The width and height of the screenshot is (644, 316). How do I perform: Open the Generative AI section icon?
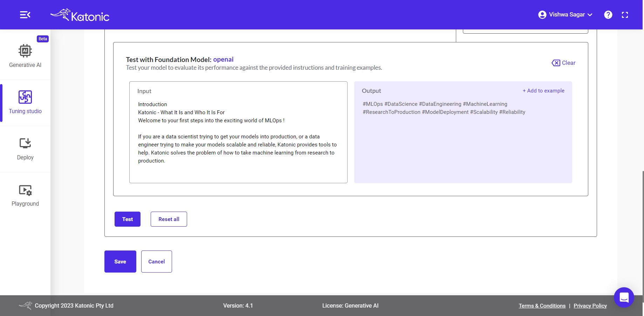25,51
